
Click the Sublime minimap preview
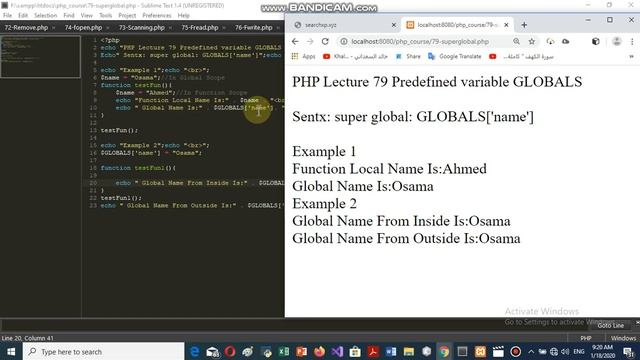point(40,57)
